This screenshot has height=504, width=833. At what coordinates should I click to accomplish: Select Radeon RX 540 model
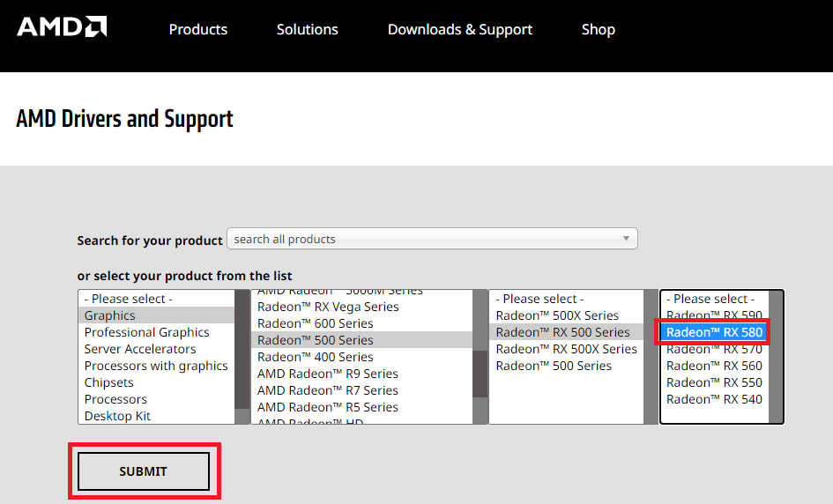click(715, 399)
